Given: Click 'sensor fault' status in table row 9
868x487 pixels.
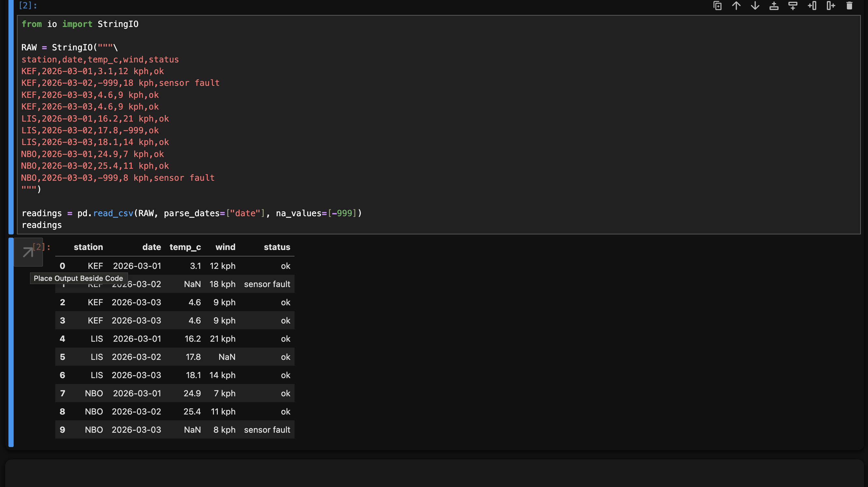Looking at the screenshot, I should point(267,430).
